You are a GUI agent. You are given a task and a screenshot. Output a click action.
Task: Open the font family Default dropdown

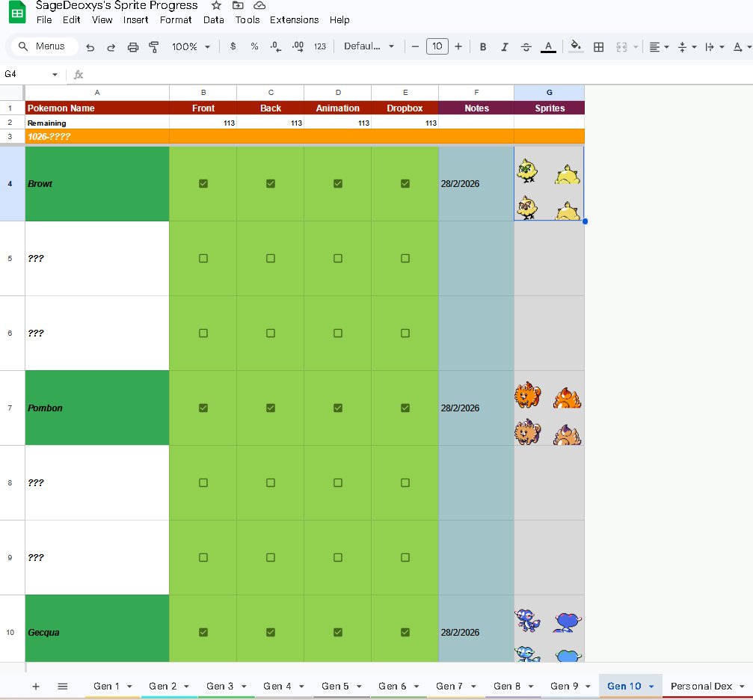(369, 46)
